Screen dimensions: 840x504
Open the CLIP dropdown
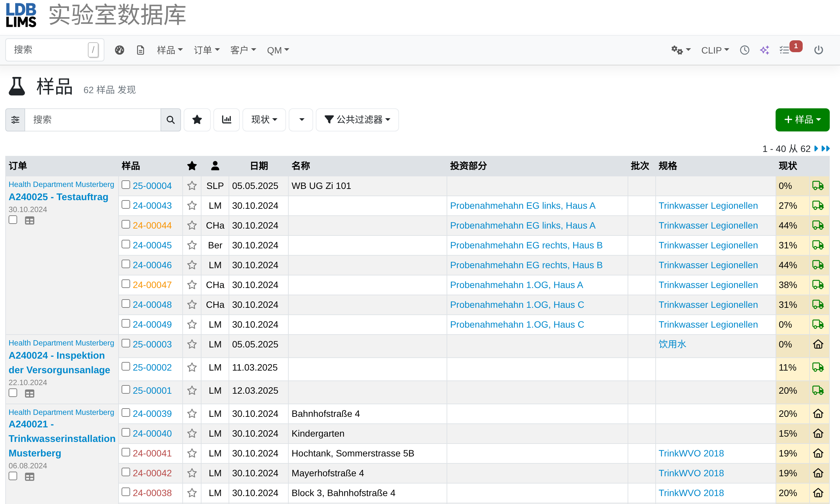715,50
